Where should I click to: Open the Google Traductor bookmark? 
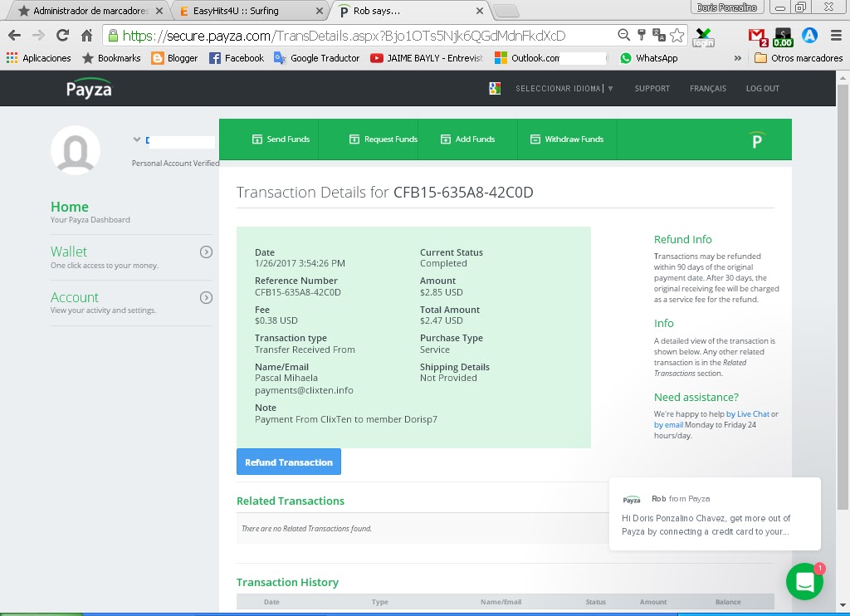click(317, 58)
